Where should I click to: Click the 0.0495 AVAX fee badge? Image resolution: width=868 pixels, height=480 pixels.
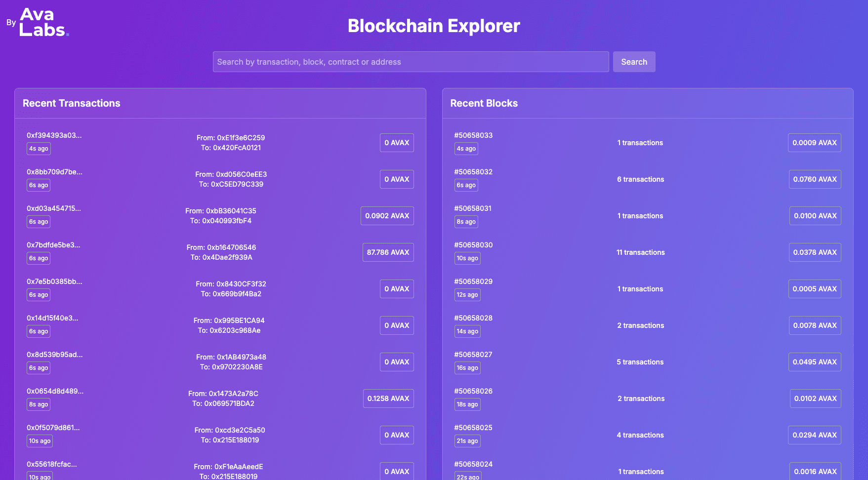click(814, 362)
